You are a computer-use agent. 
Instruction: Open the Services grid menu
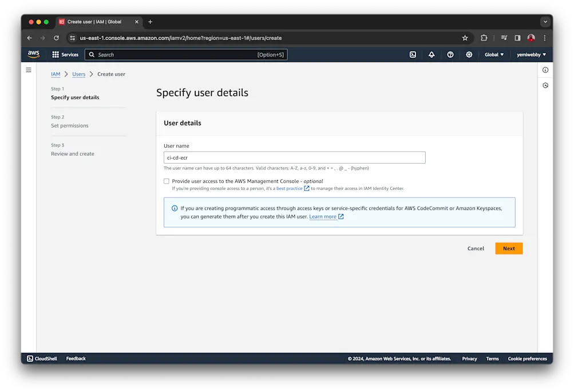pos(65,54)
